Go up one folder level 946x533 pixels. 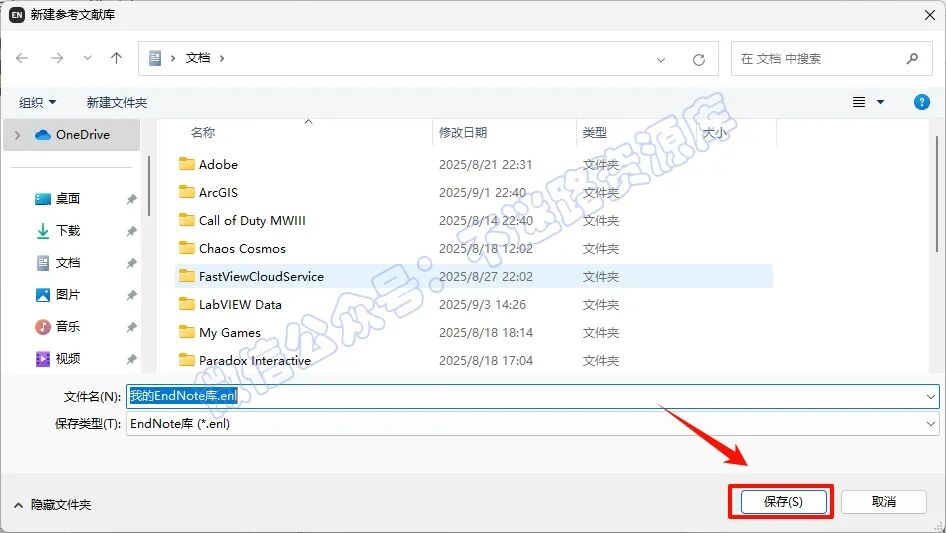click(x=116, y=58)
